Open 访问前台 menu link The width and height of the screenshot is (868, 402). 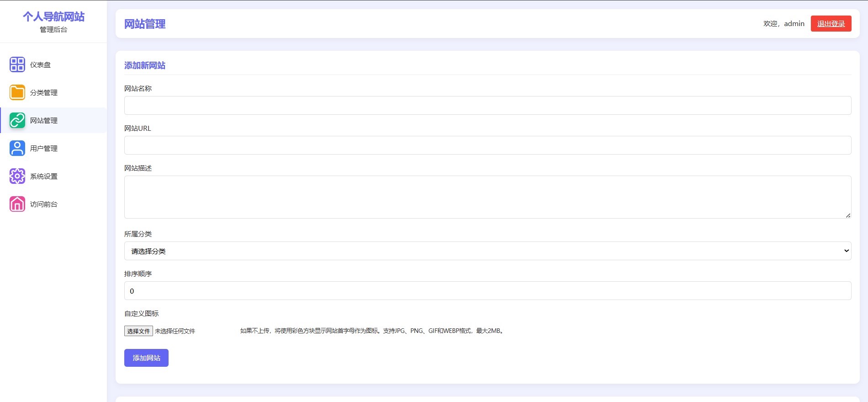click(53, 204)
